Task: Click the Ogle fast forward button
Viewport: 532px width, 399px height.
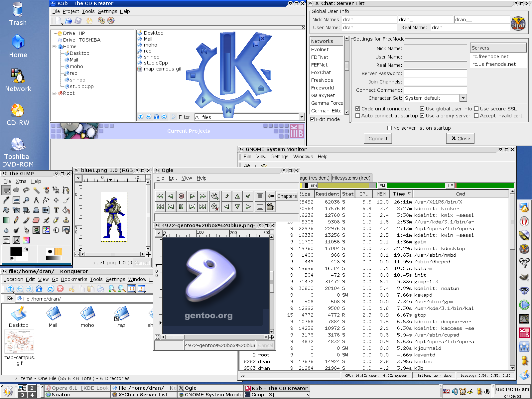Action: pos(203,196)
